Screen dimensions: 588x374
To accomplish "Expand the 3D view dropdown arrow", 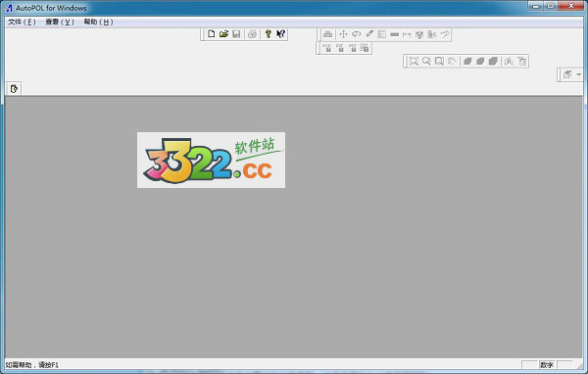I will coord(578,74).
